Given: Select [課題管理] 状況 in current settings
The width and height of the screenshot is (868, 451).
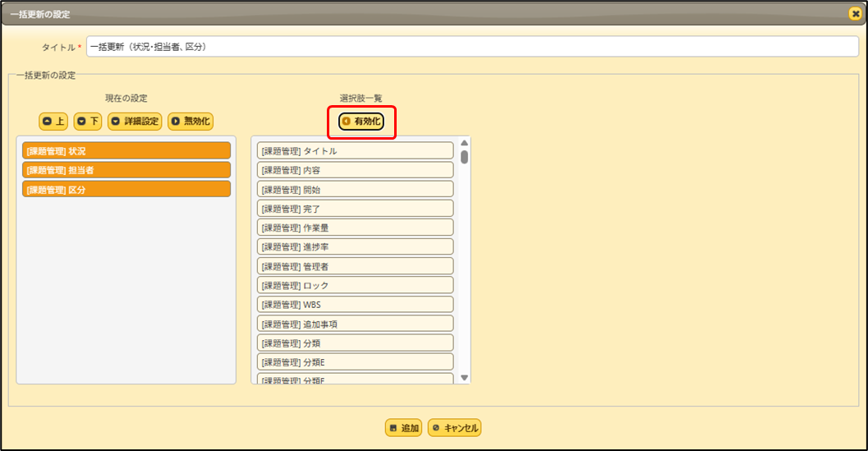Looking at the screenshot, I should (126, 150).
